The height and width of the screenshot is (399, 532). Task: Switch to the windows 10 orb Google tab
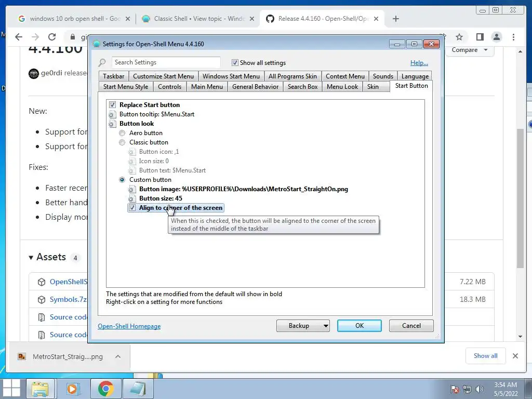(74, 19)
